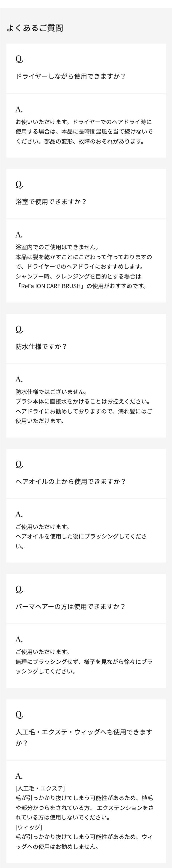Click the よくあるご質問 heading
The image size is (172, 868).
click(35, 28)
